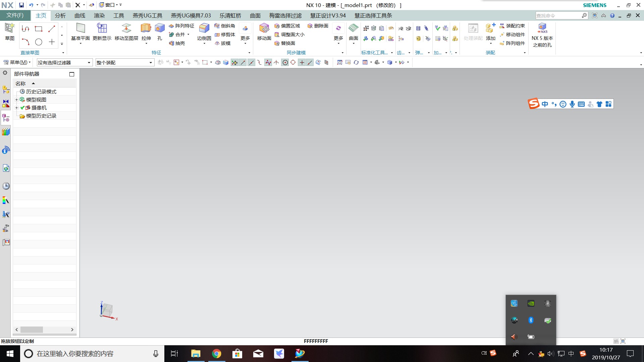Viewport: 644px width, 362px height.
Task: Select the line sketch tool
Action: [52, 29]
